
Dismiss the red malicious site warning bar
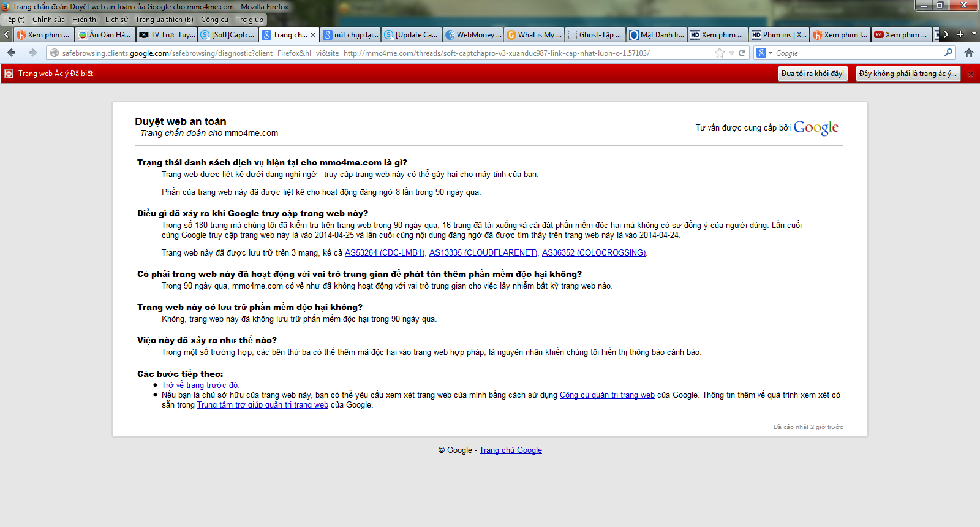coord(971,74)
